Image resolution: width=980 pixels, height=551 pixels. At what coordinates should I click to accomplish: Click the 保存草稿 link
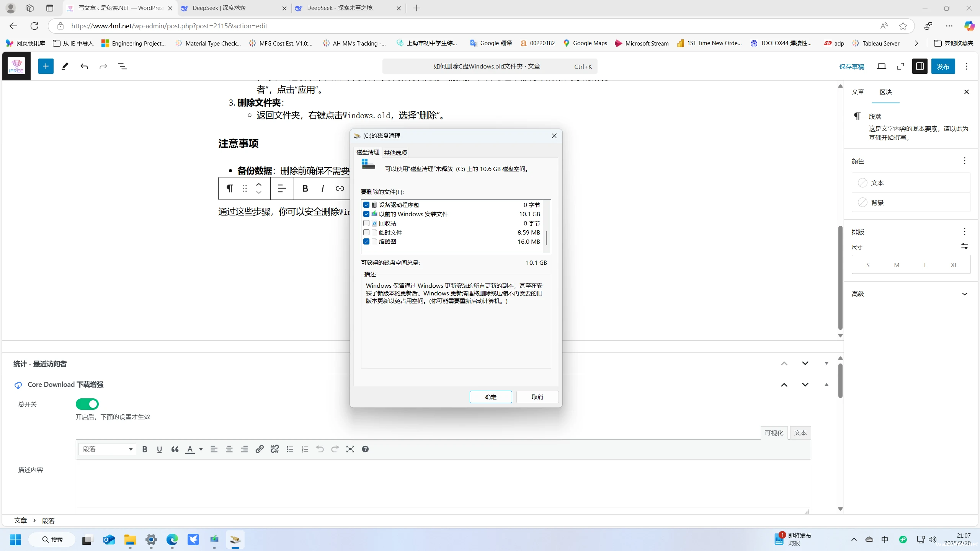(x=851, y=67)
